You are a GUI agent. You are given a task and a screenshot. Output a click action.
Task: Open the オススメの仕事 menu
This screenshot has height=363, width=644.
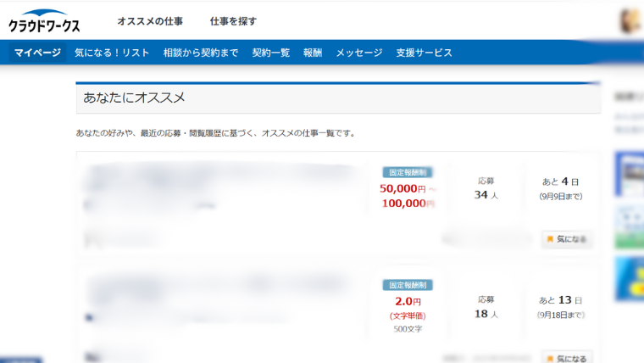click(150, 21)
